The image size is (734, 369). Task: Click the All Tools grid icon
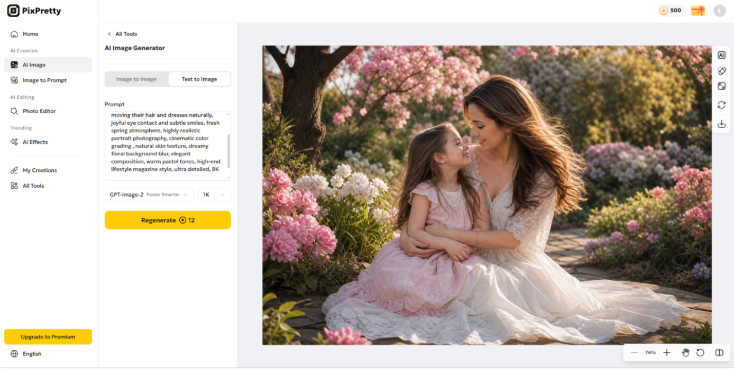tap(14, 185)
